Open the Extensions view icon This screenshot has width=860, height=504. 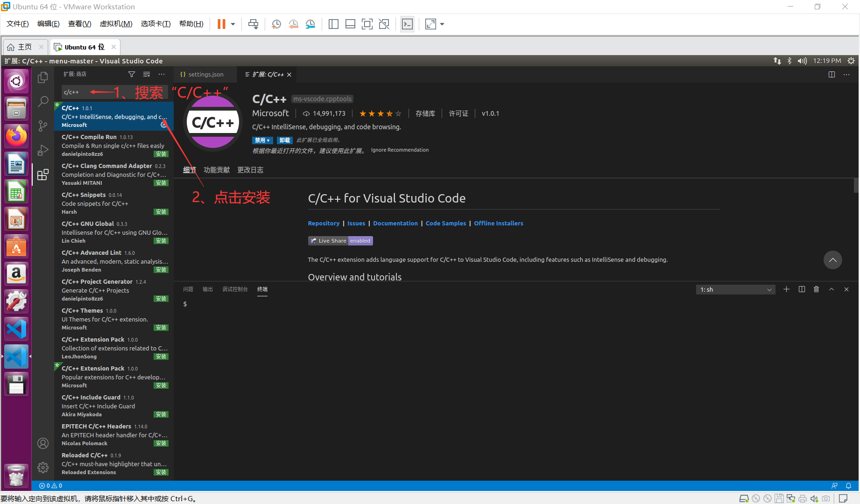43,175
